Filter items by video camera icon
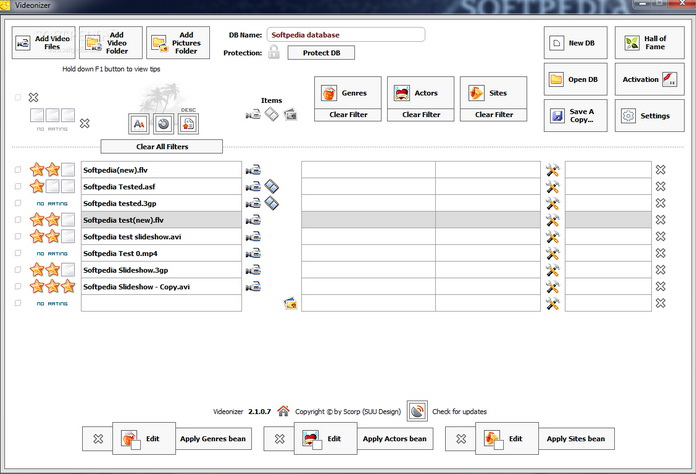Viewport: 696px width, 474px height. (x=253, y=115)
